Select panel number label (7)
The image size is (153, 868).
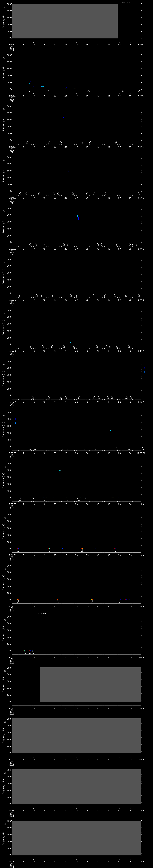pos(3,313)
